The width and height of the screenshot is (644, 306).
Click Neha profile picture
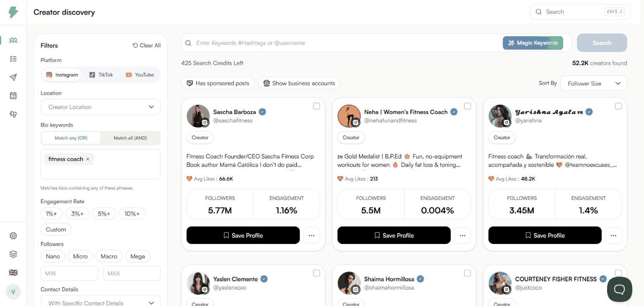click(x=349, y=116)
